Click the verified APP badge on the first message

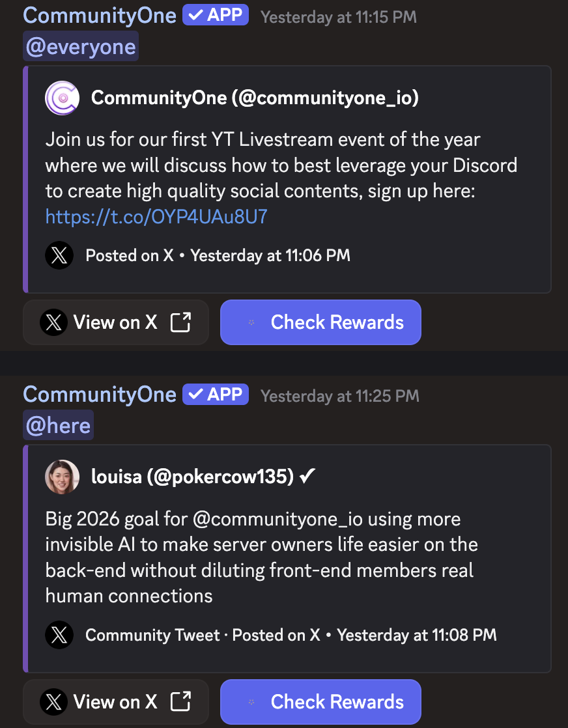click(215, 14)
